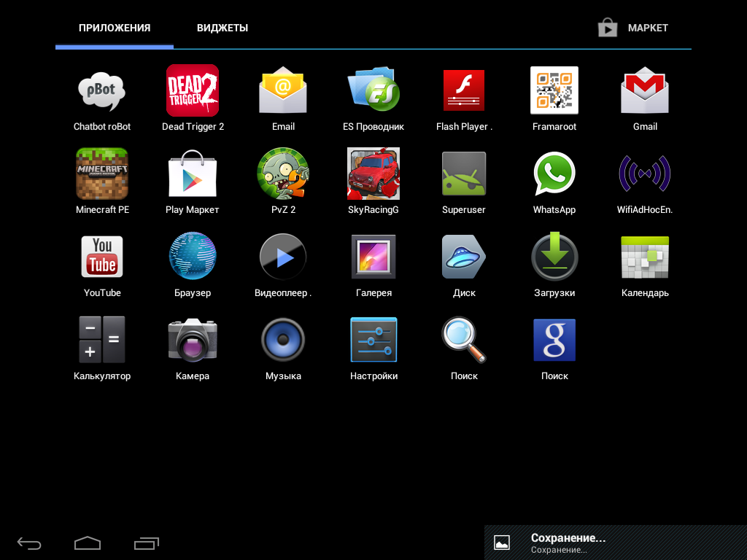Go to Маркет shop button
Viewport: 747px width, 560px height.
[x=634, y=28]
